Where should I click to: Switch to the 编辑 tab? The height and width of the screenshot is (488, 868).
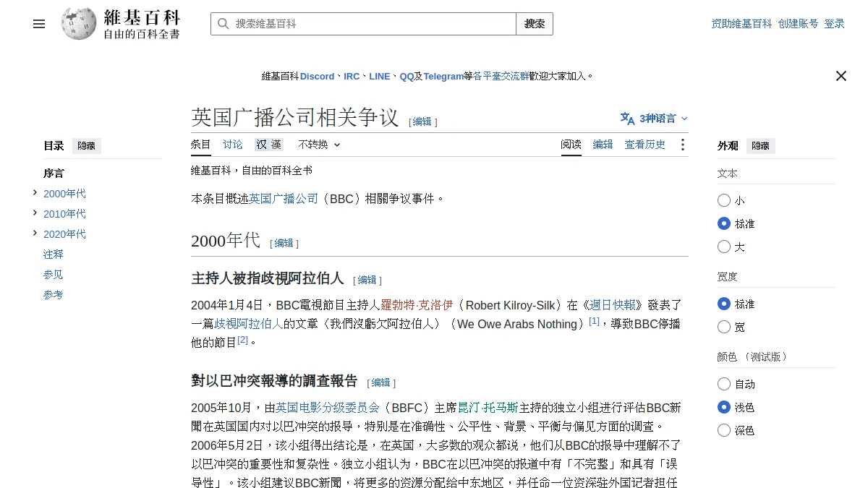(603, 145)
